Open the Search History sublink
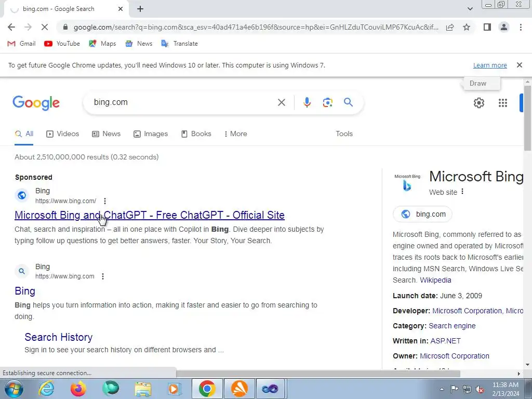The image size is (532, 399). [x=58, y=337]
